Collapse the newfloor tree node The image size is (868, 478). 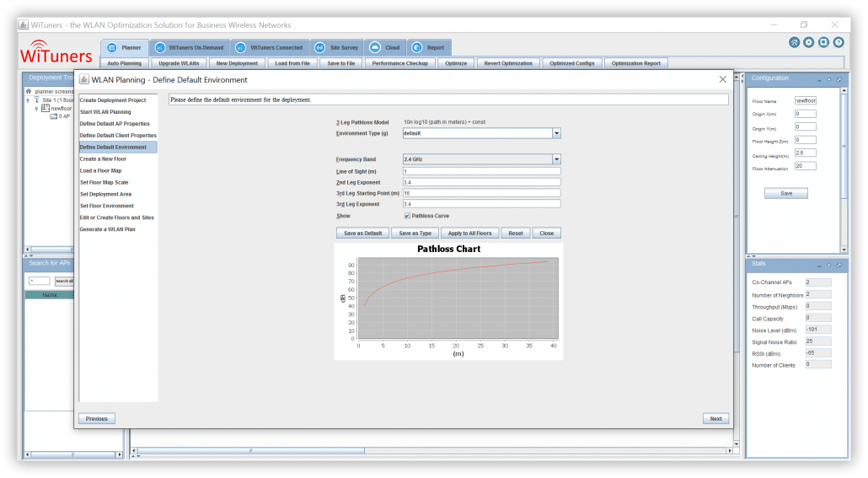point(36,109)
